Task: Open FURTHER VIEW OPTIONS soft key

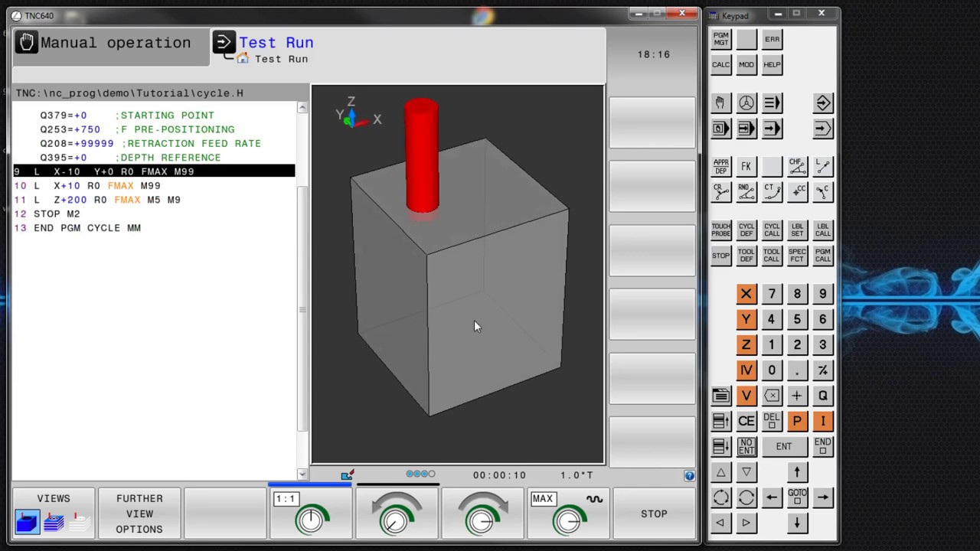Action: 139,514
